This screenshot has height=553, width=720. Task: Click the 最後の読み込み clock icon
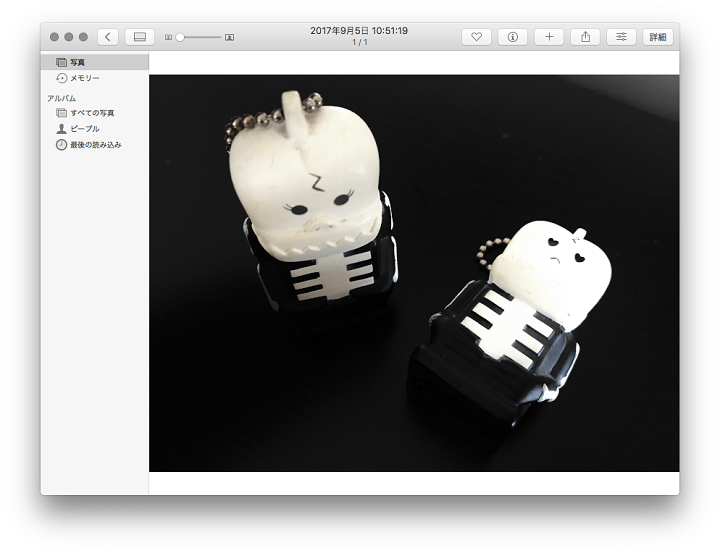tap(61, 145)
